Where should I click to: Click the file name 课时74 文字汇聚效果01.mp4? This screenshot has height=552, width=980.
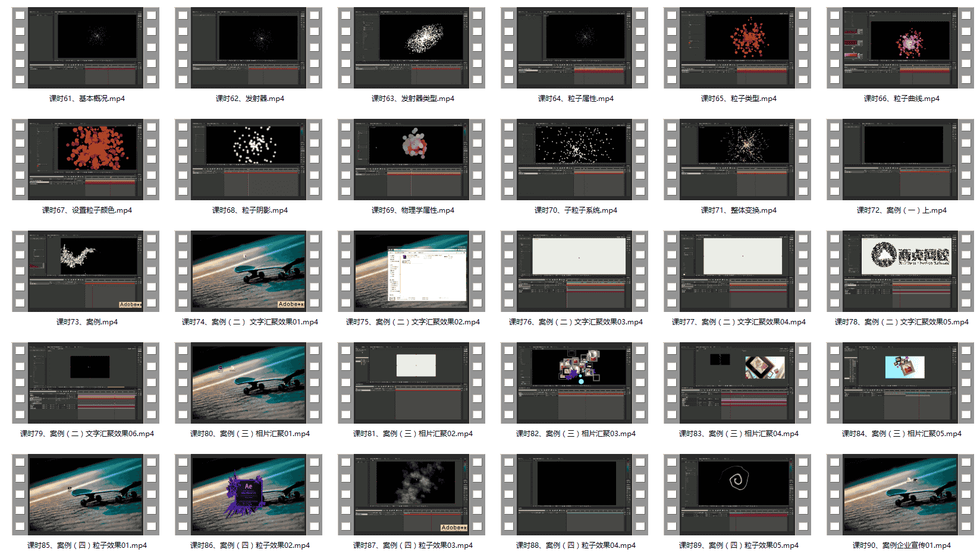pos(250,322)
